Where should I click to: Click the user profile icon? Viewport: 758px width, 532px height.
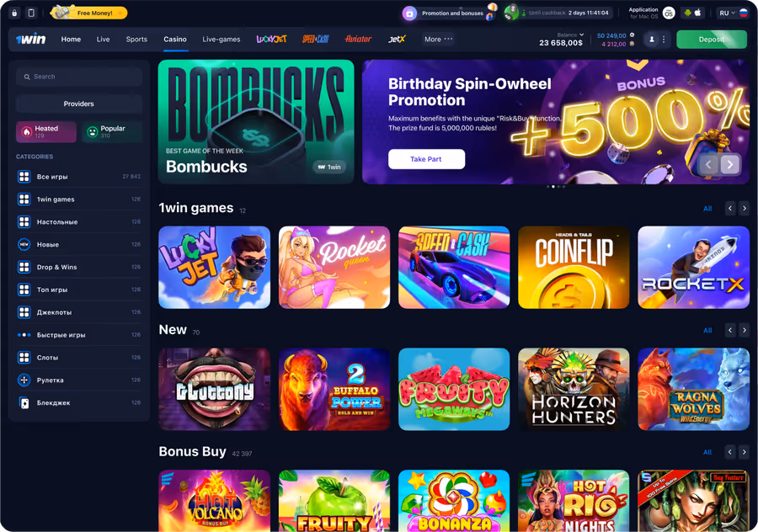(x=652, y=40)
